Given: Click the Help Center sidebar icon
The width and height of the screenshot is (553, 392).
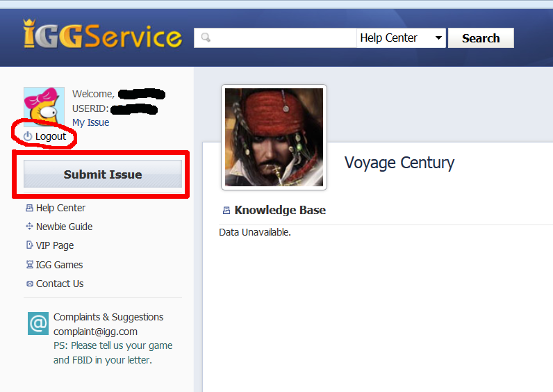Looking at the screenshot, I should tap(29, 208).
